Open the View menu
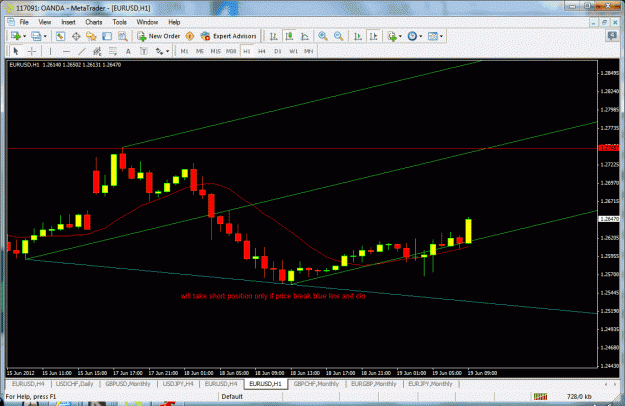Screen dimensions: 625x406 pos(45,22)
